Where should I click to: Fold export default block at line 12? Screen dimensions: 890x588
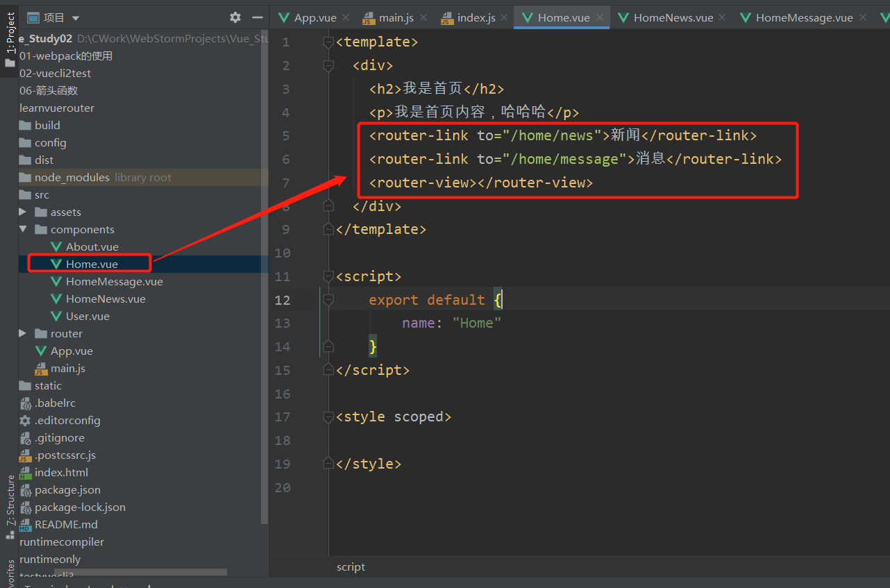[x=328, y=300]
